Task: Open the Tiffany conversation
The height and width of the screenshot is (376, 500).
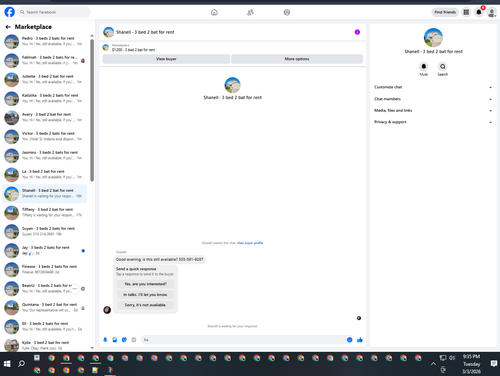Action: (45, 212)
